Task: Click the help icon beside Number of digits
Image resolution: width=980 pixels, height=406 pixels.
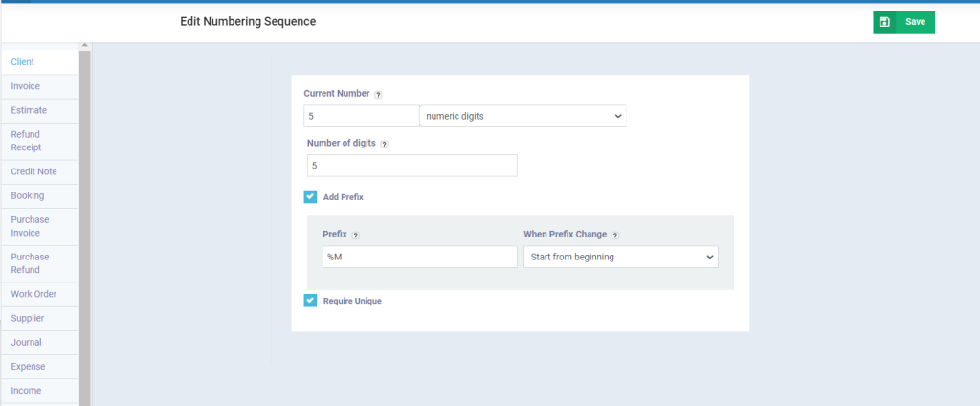Action: coord(384,145)
